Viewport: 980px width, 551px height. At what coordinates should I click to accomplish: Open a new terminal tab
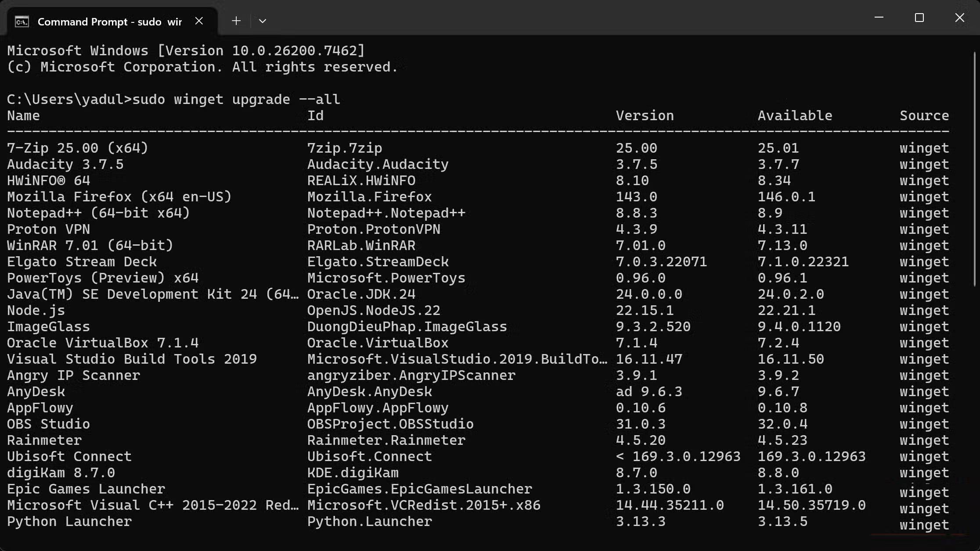[236, 21]
